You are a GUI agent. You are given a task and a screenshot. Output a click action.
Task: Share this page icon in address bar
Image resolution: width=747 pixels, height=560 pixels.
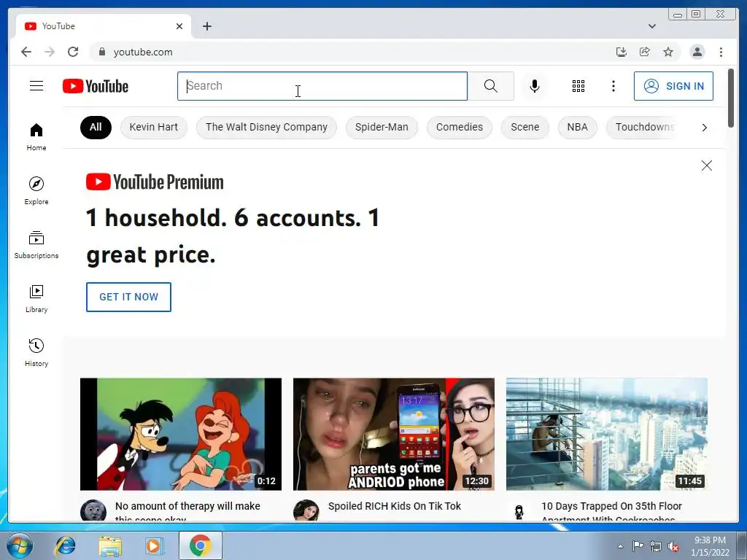click(x=645, y=52)
